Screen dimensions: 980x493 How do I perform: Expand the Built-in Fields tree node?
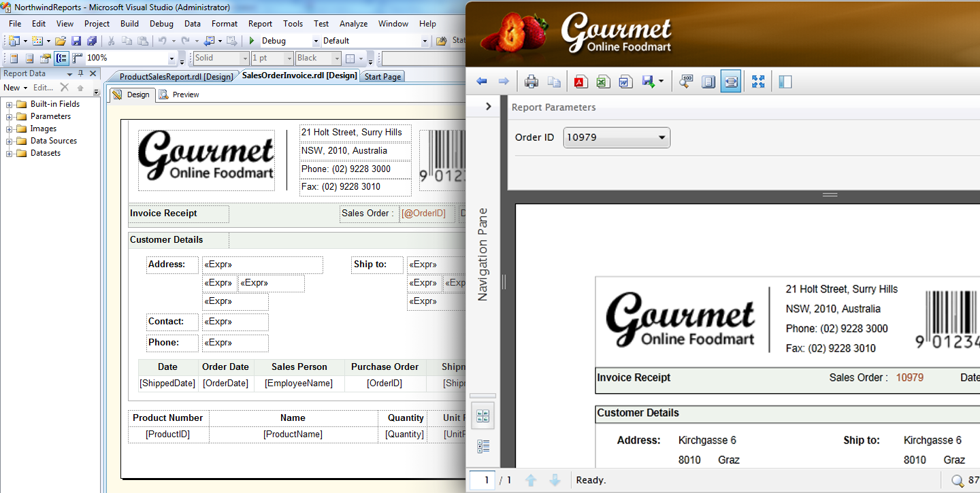[10, 104]
